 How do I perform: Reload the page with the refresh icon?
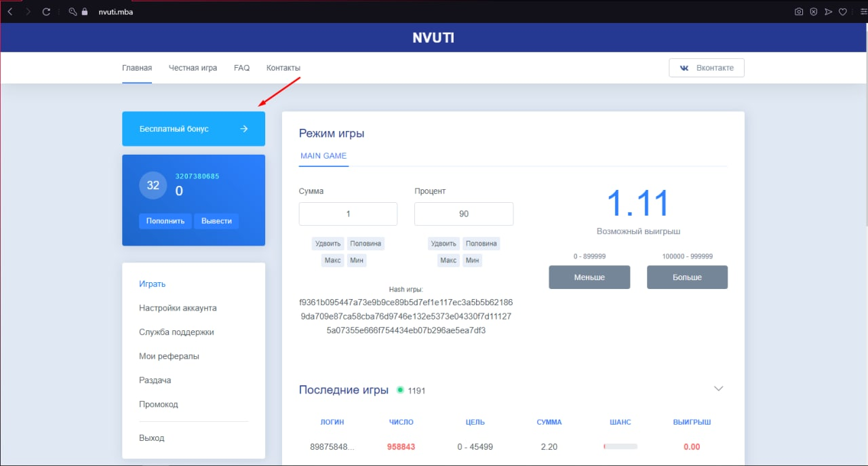(46, 12)
